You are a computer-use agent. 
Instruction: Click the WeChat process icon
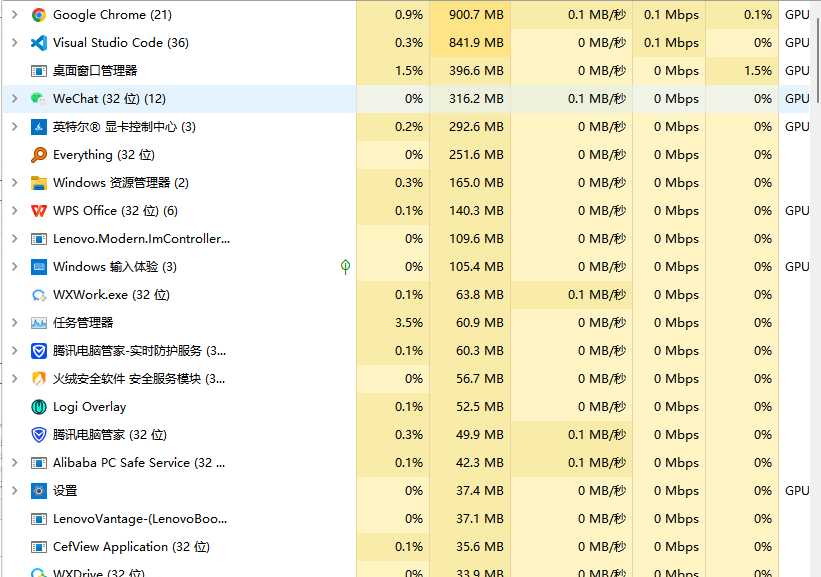39,98
